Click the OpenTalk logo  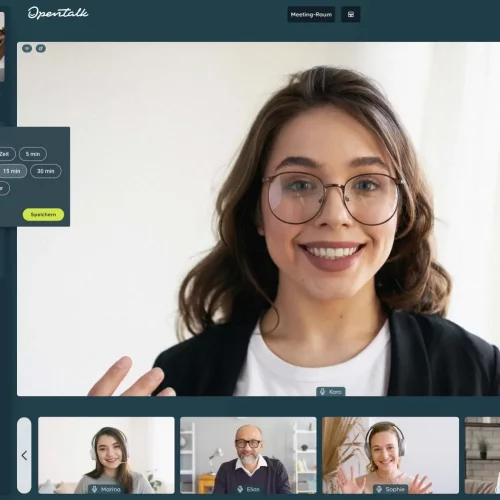point(58,13)
